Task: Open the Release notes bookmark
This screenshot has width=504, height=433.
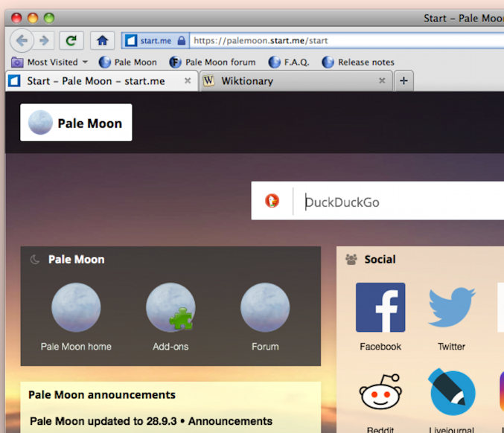Action: coord(358,62)
